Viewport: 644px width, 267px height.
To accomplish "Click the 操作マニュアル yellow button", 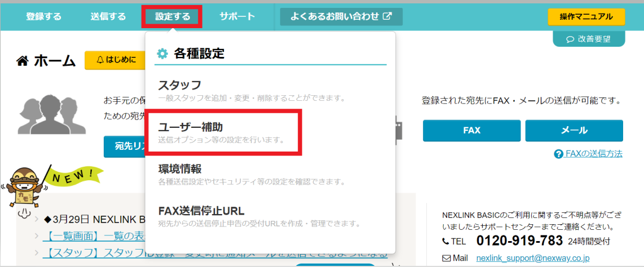I will tap(586, 17).
